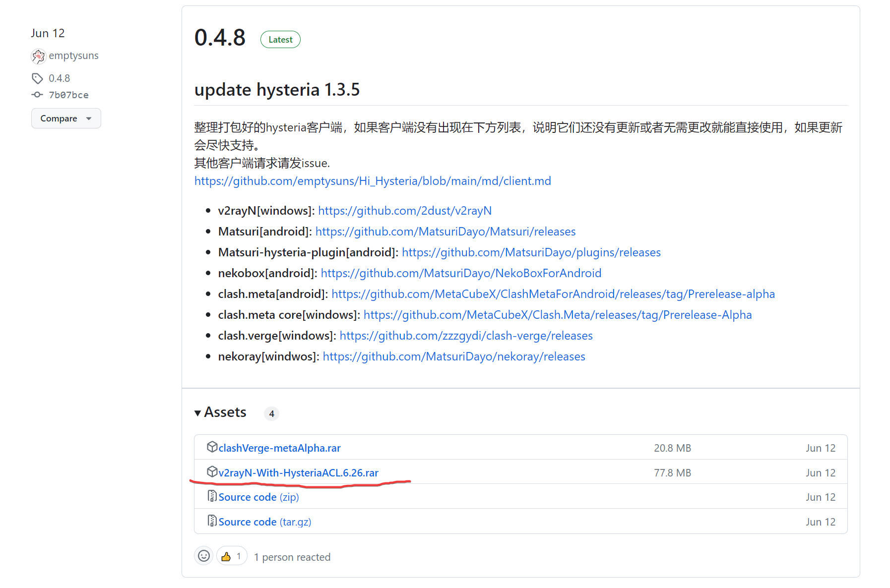Download v2rayN-With-HysteriaACL.6.26.rar
This screenshot has height=588, width=890.
point(298,473)
